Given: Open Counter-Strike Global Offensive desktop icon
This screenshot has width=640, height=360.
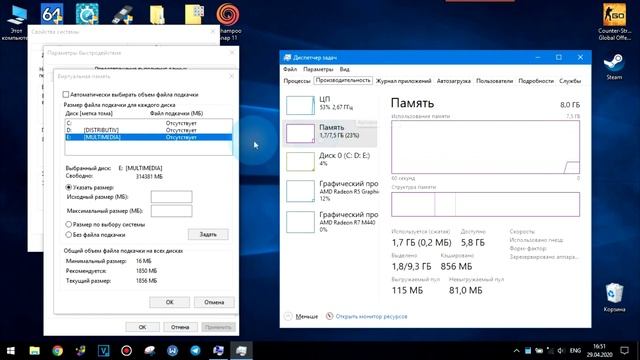Looking at the screenshot, I should [614, 21].
